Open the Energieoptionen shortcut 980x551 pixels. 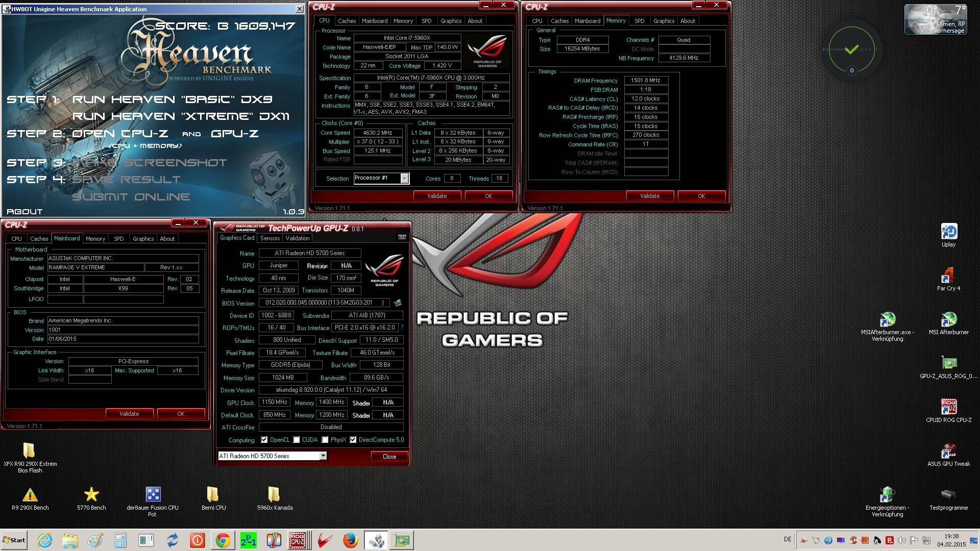(x=888, y=502)
